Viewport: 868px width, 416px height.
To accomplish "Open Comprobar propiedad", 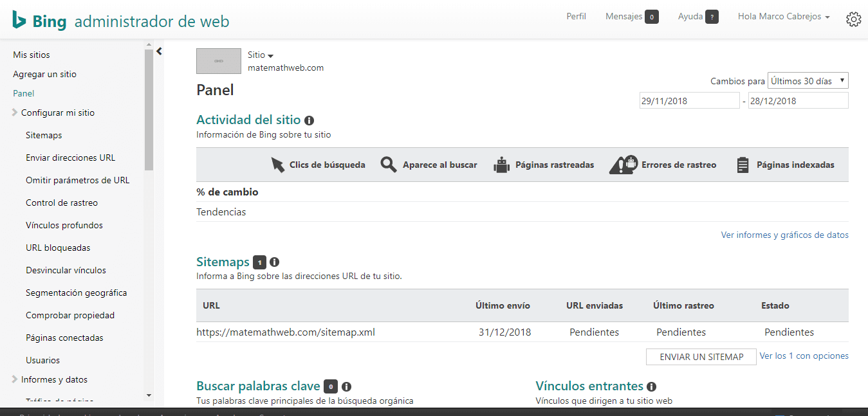I will (70, 315).
